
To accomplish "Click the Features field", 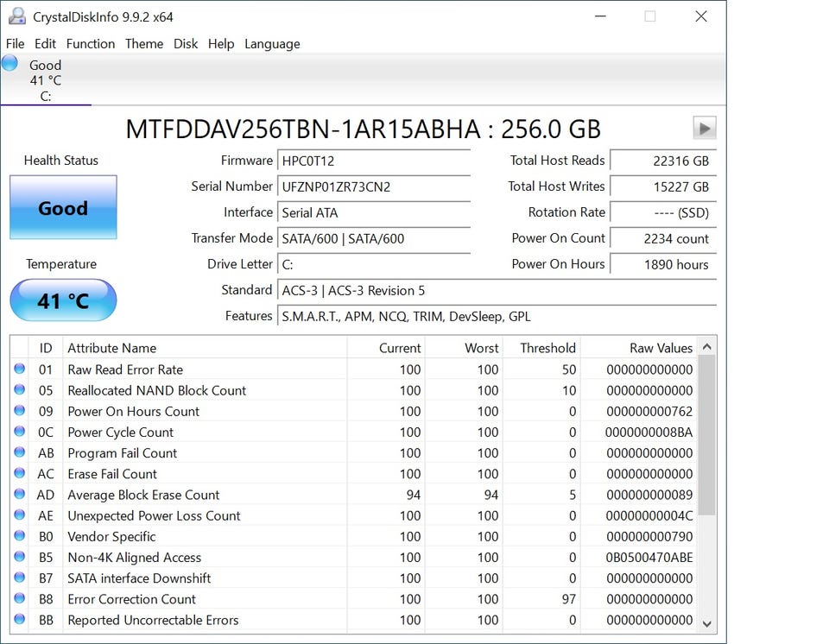I will pyautogui.click(x=497, y=316).
